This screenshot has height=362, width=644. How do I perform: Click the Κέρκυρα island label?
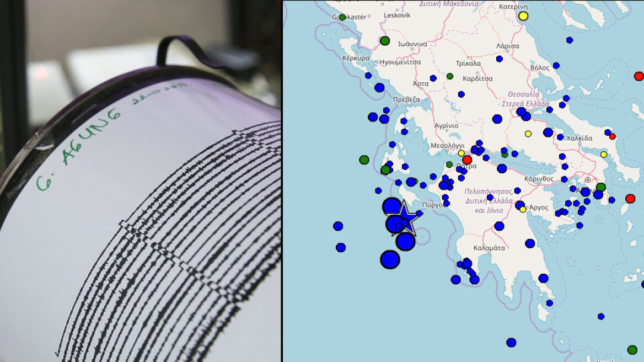click(356, 57)
